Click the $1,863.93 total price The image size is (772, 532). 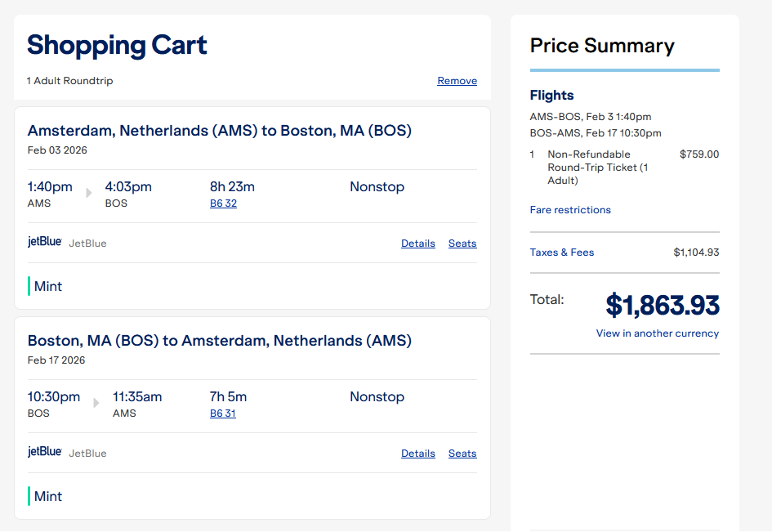coord(662,305)
